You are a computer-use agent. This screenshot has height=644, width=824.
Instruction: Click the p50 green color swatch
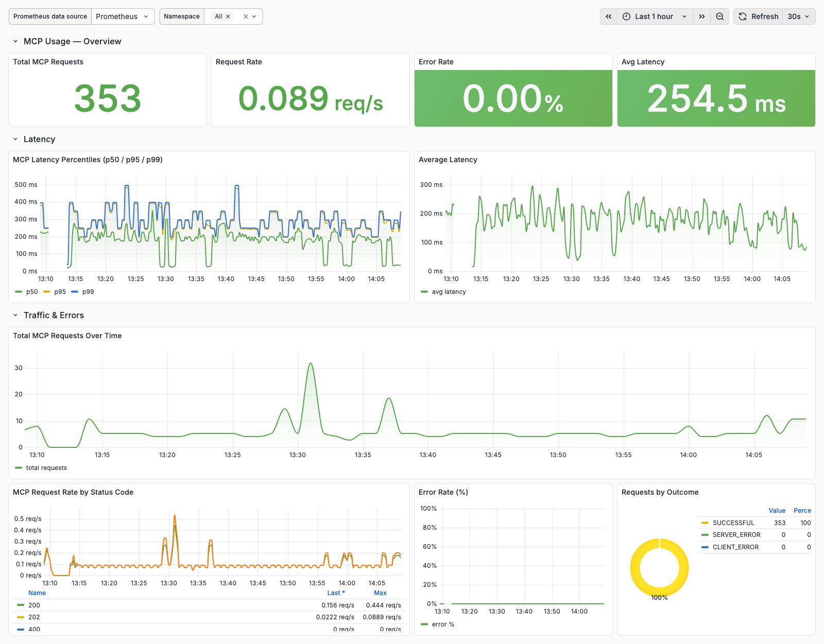click(x=19, y=292)
